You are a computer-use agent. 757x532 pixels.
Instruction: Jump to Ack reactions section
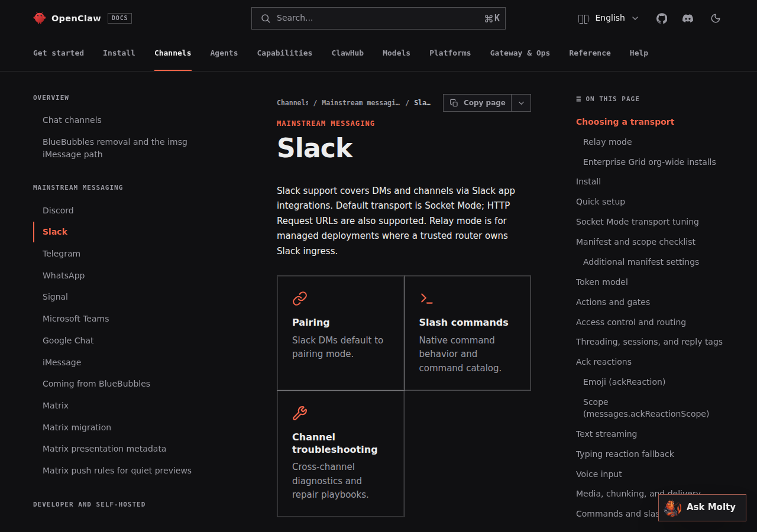[x=604, y=362]
